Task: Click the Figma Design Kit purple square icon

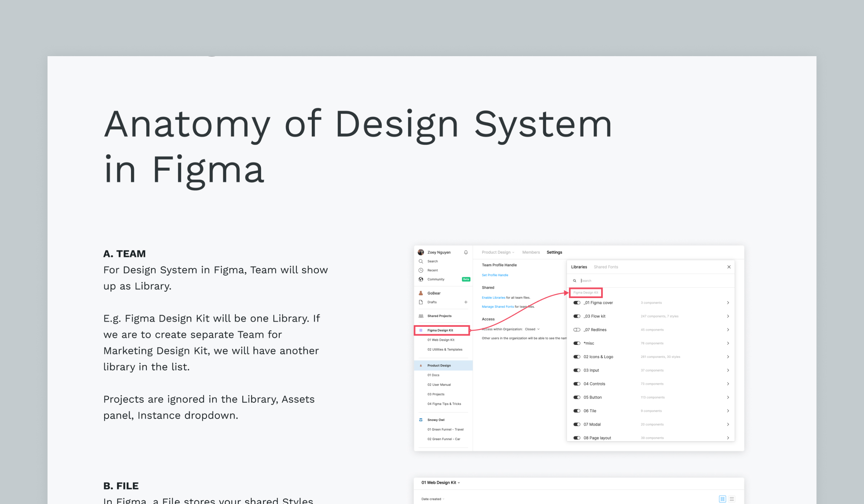Action: (x=421, y=330)
